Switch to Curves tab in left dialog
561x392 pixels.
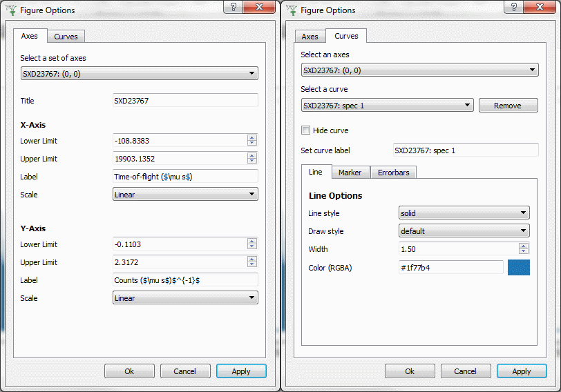[66, 37]
